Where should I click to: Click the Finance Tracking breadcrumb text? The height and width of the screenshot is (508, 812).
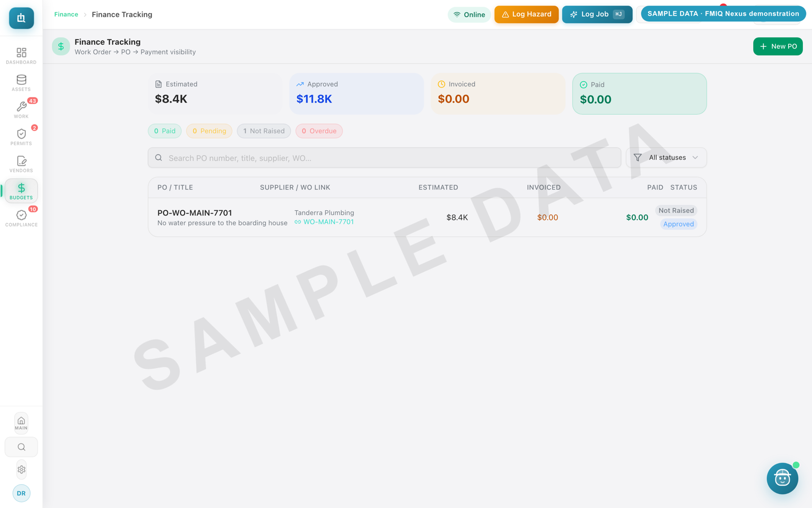(122, 14)
